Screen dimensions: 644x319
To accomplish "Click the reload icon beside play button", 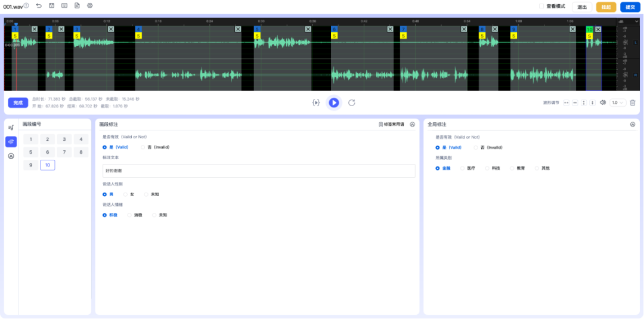I will 352,103.
